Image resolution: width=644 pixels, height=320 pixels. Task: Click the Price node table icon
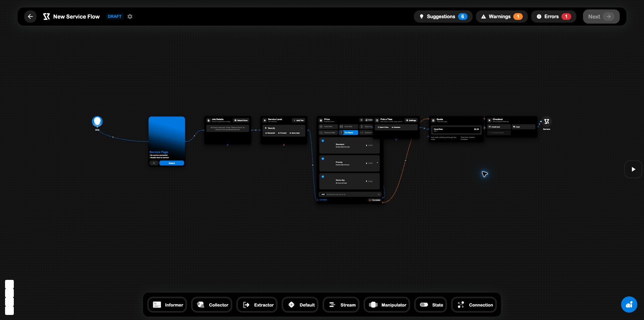(x=321, y=120)
